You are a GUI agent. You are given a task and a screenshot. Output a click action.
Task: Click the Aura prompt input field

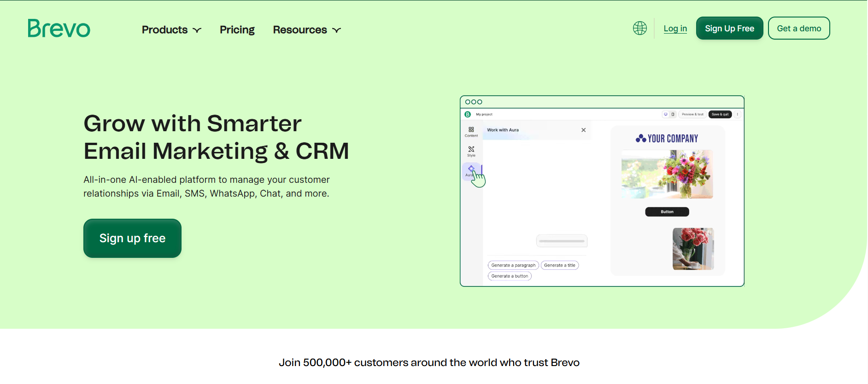(x=562, y=241)
